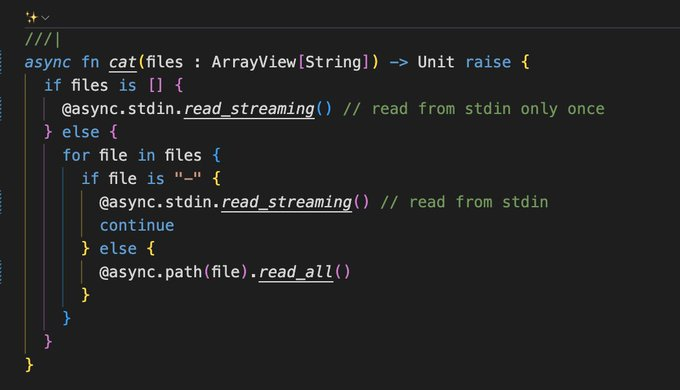Click the async keyword at the function start
680x390 pixels.
click(x=47, y=62)
